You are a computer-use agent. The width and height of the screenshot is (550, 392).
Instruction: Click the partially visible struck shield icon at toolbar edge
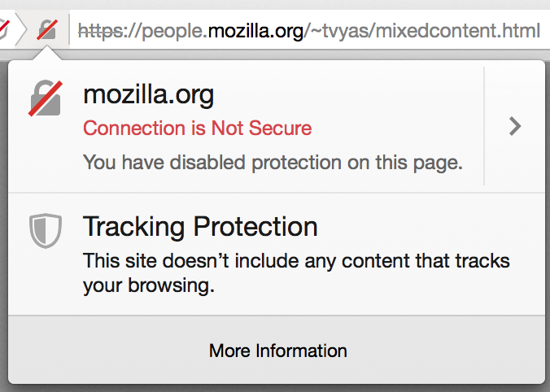tap(4, 28)
